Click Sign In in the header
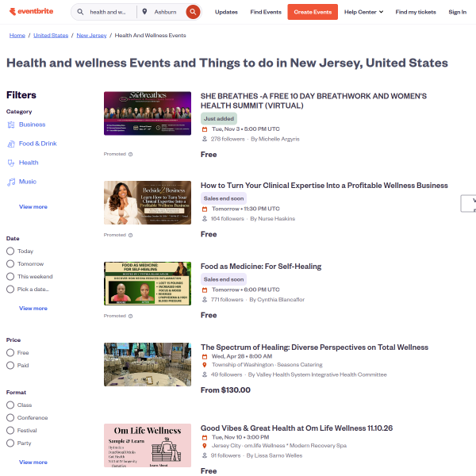476x476 pixels. point(457,12)
